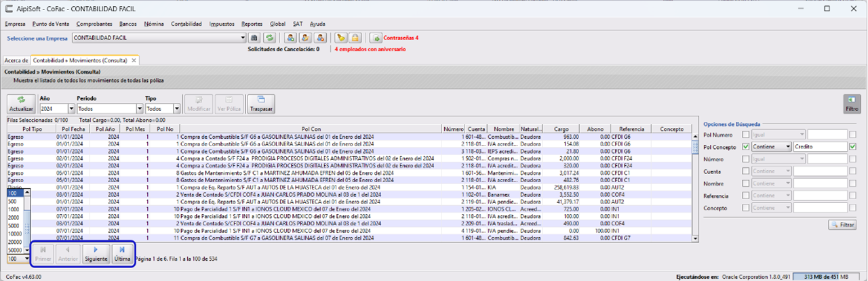This screenshot has width=868, height=281.
Task: Click the Actualizar refresh button
Action: [21, 104]
